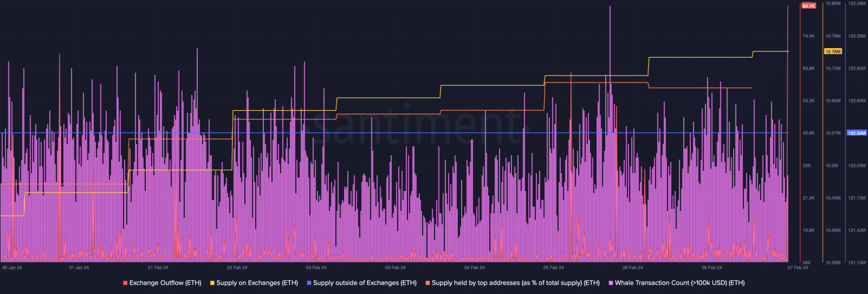Click the blue 122.34M value badge
Image resolution: width=868 pixels, height=294 pixels.
tap(857, 133)
